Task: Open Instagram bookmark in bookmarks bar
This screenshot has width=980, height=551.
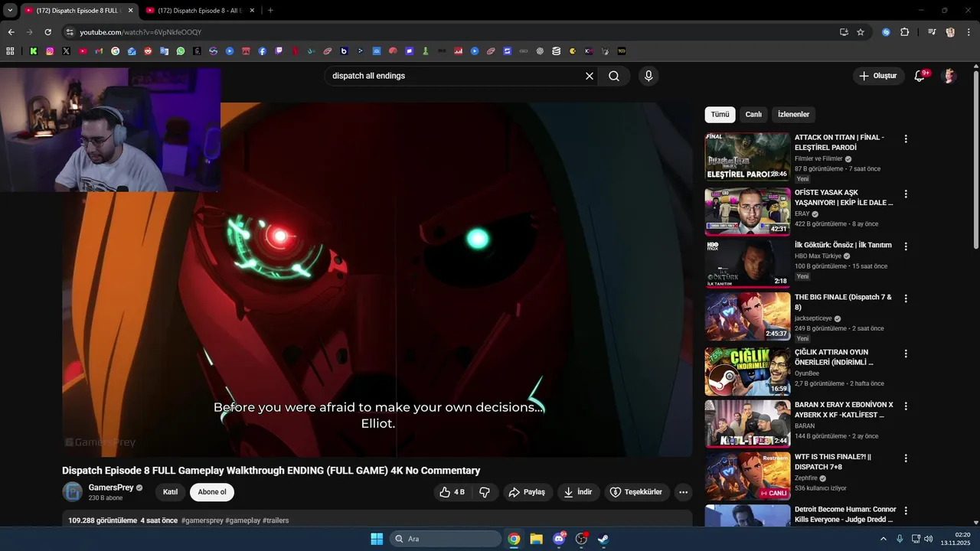Action: pyautogui.click(x=50, y=51)
